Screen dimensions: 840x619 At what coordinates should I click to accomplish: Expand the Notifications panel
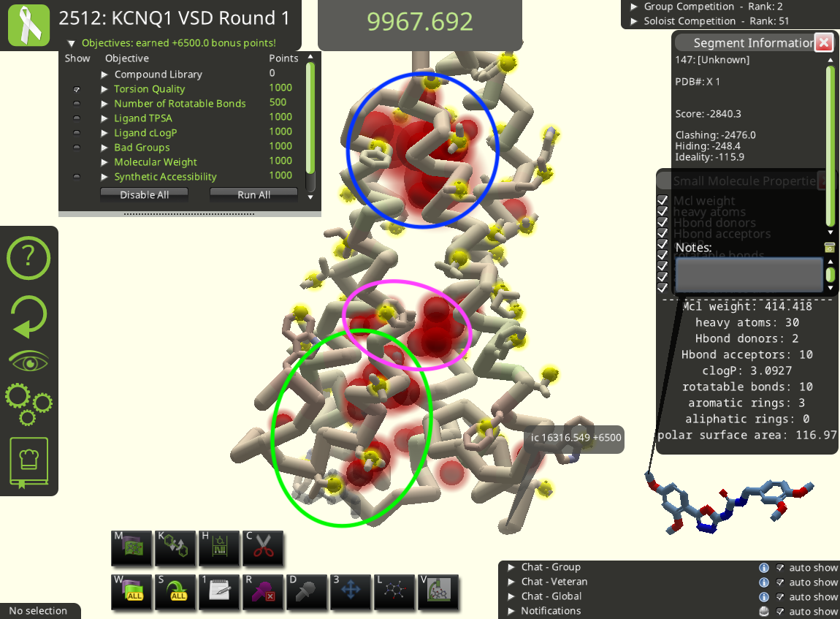(x=511, y=611)
